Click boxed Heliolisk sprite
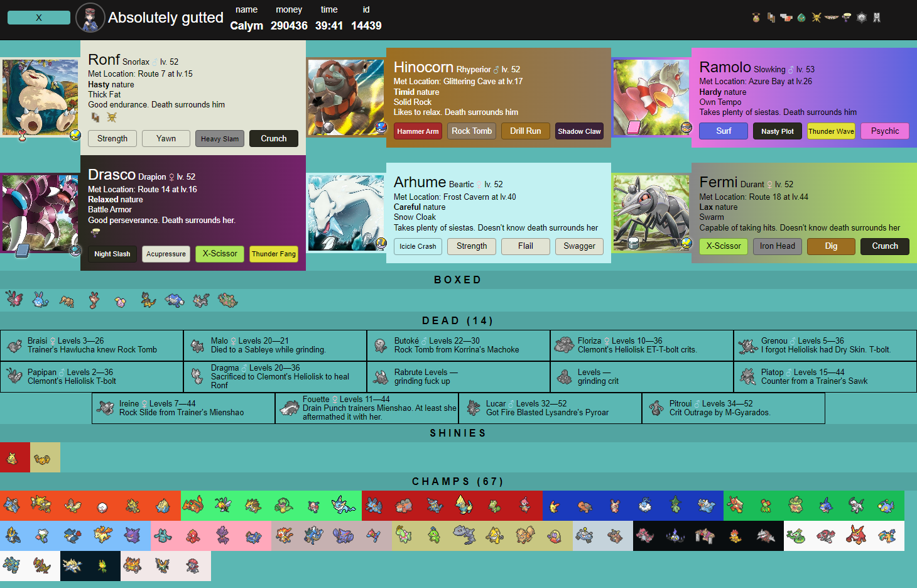The height and width of the screenshot is (588, 917). (148, 300)
